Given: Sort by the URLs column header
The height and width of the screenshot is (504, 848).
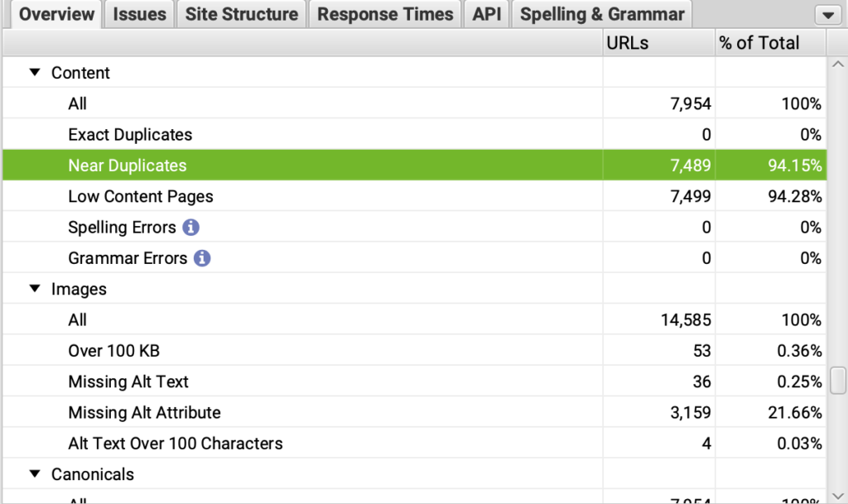Looking at the screenshot, I should point(658,43).
